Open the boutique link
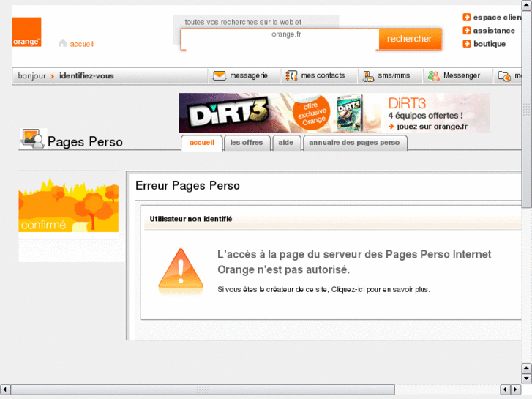The image size is (532, 399). [x=490, y=44]
